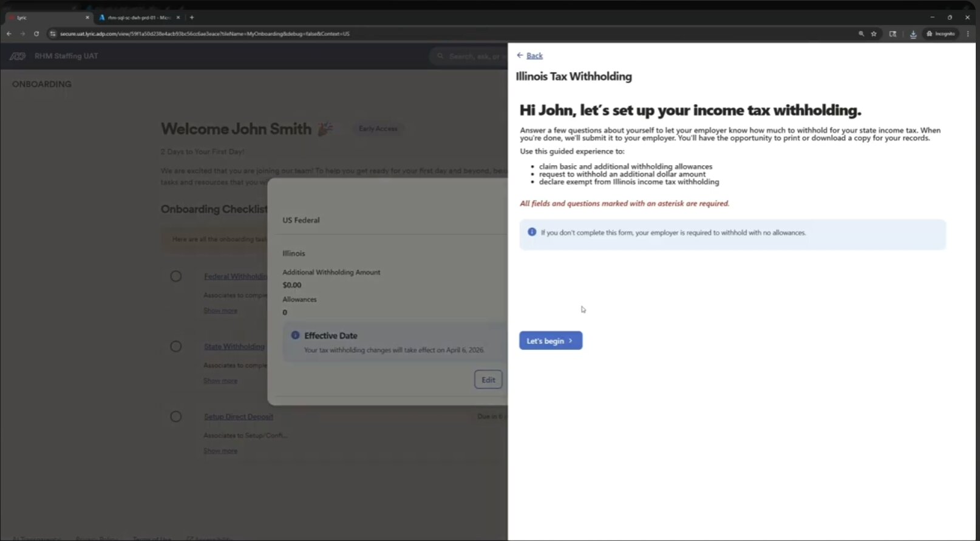Close the lyric browser tab
Screen dimensions: 980x541
point(87,18)
